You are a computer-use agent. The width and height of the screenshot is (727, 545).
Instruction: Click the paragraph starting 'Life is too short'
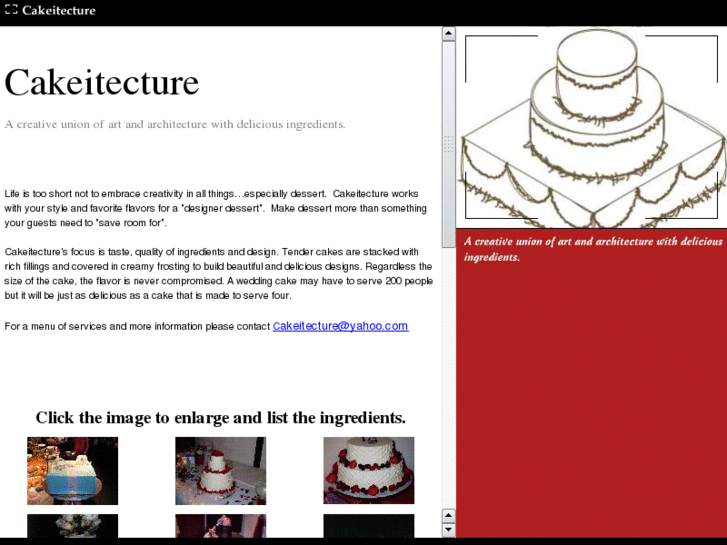pos(216,208)
